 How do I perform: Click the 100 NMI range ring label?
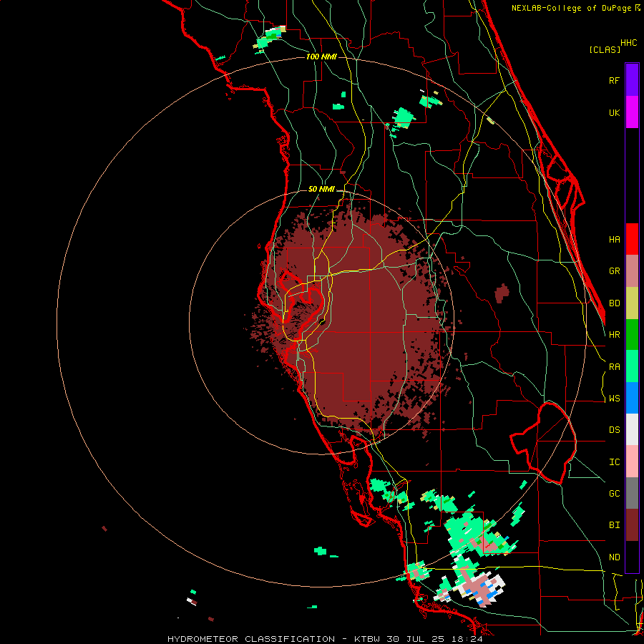click(x=321, y=57)
